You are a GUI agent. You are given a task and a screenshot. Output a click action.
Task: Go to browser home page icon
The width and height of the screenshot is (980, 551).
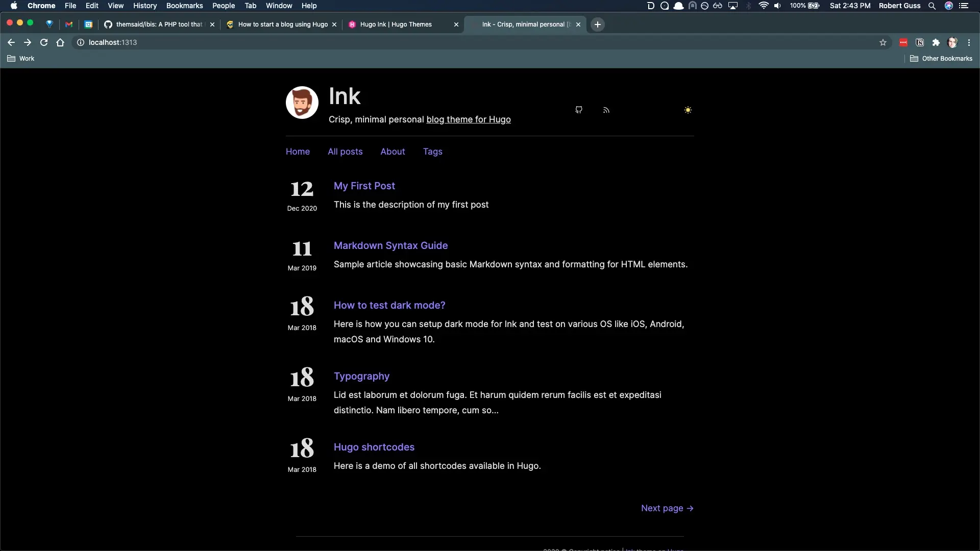(60, 42)
